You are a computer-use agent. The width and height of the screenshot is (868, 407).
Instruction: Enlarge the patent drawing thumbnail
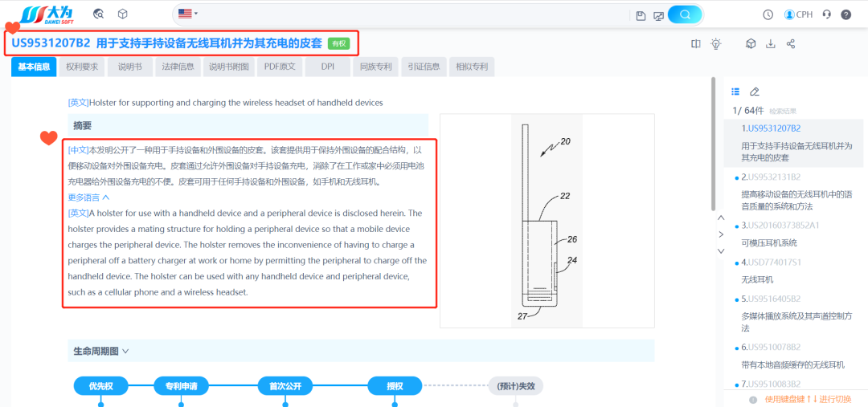click(x=547, y=221)
